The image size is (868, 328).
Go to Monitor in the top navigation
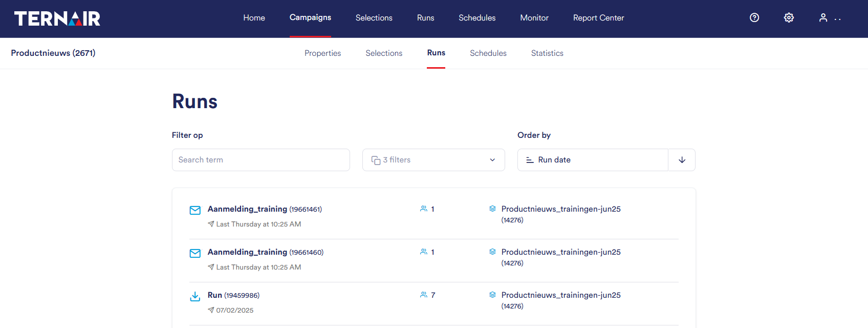[534, 18]
